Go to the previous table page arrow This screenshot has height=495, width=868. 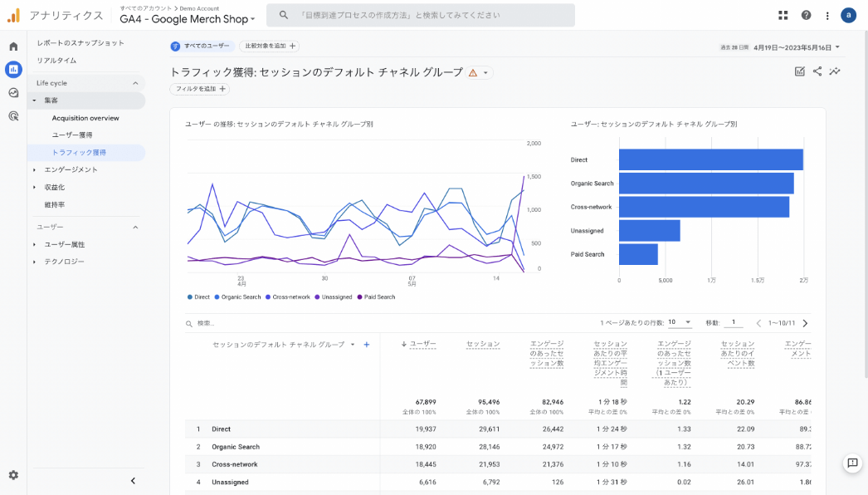(758, 323)
